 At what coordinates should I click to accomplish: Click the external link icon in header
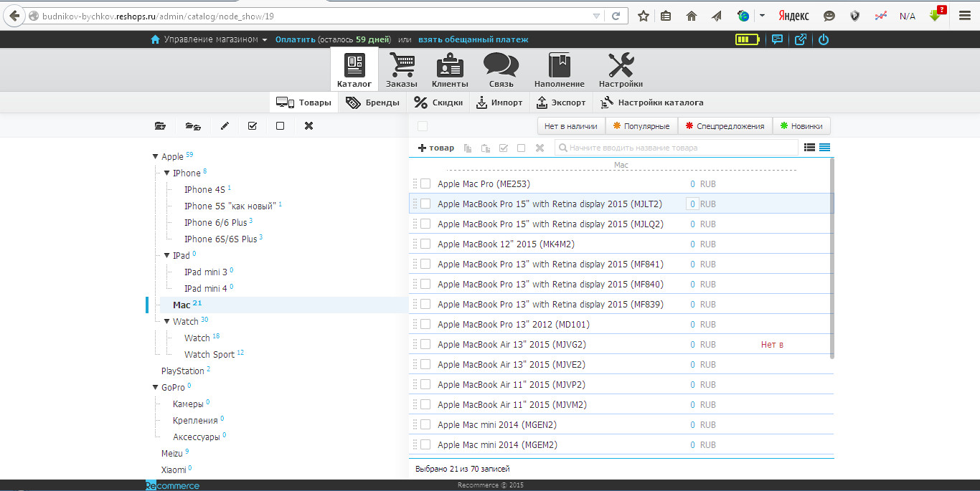coord(801,39)
